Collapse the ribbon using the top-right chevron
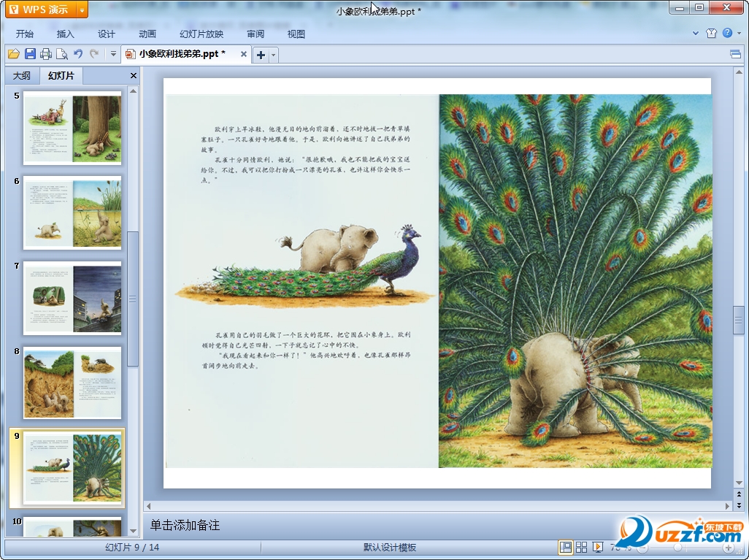This screenshot has width=749, height=560. coord(696,33)
